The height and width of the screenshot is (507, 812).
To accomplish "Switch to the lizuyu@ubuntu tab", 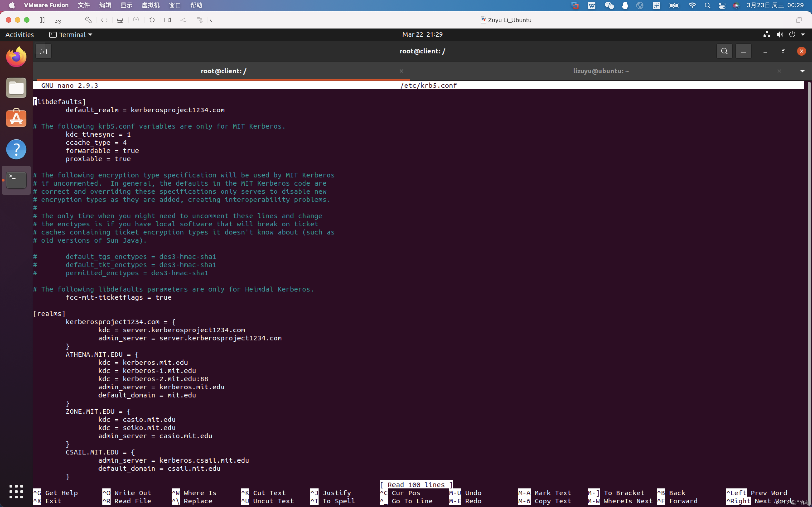I will (x=601, y=71).
